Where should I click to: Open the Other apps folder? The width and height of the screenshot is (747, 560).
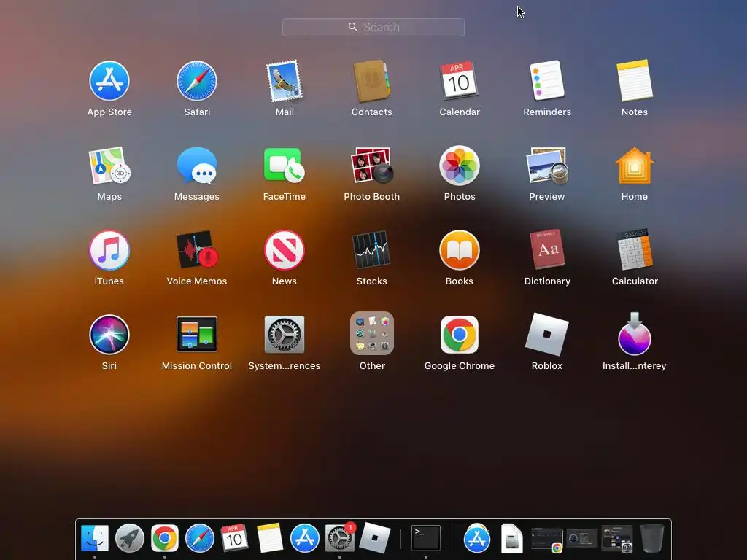(371, 333)
